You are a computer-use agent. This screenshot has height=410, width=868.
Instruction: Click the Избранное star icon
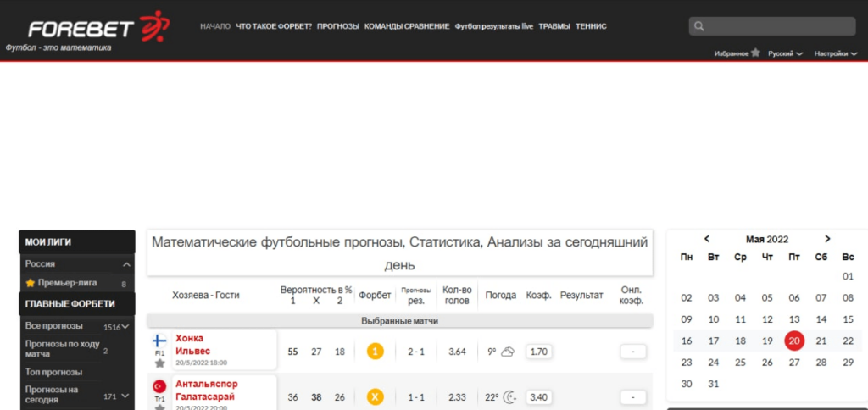pos(755,53)
